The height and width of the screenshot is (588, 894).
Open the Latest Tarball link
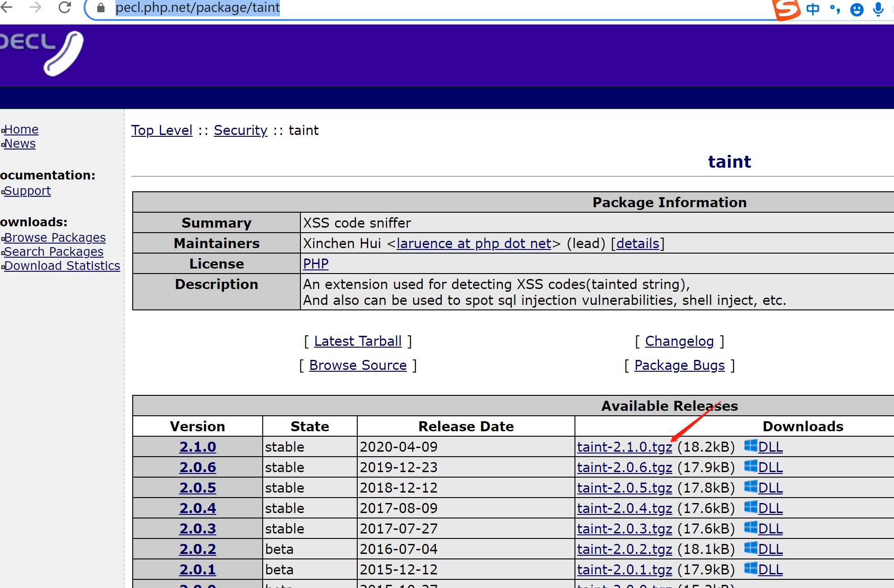pyautogui.click(x=358, y=341)
